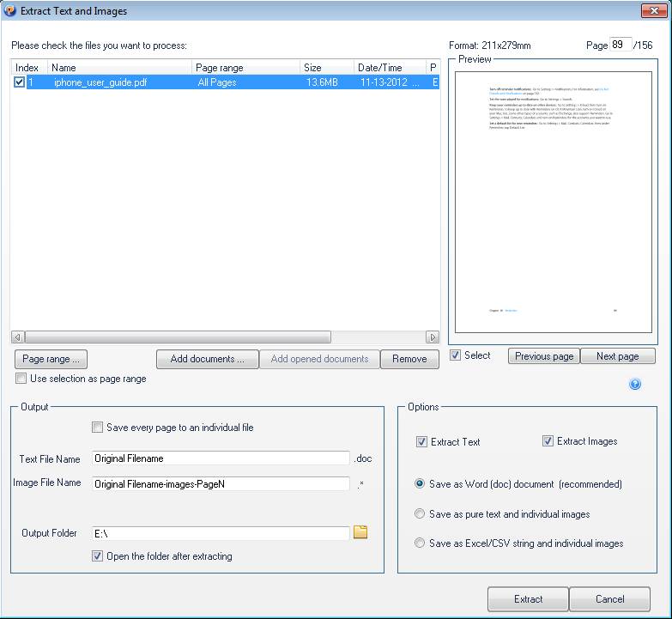The width and height of the screenshot is (672, 619).
Task: Toggle the Extract Text option
Action: pyautogui.click(x=421, y=442)
